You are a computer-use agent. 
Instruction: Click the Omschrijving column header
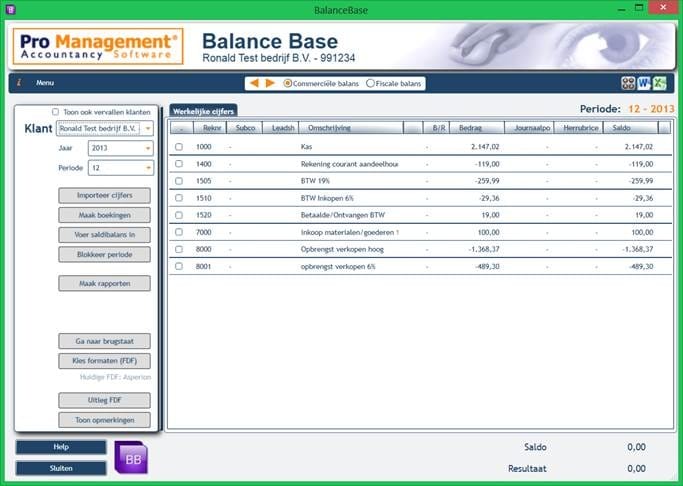(x=351, y=128)
